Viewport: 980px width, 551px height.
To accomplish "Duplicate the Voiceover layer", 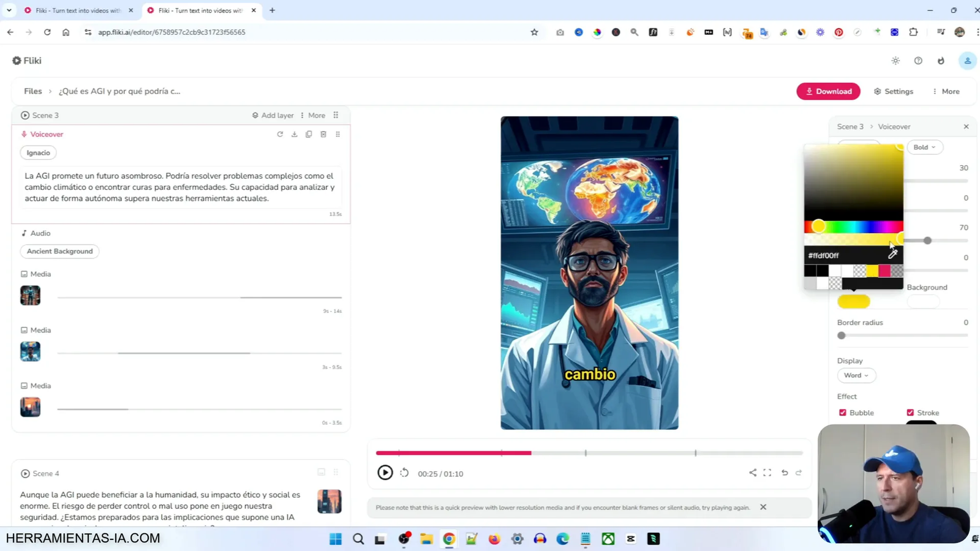I will 309,134.
